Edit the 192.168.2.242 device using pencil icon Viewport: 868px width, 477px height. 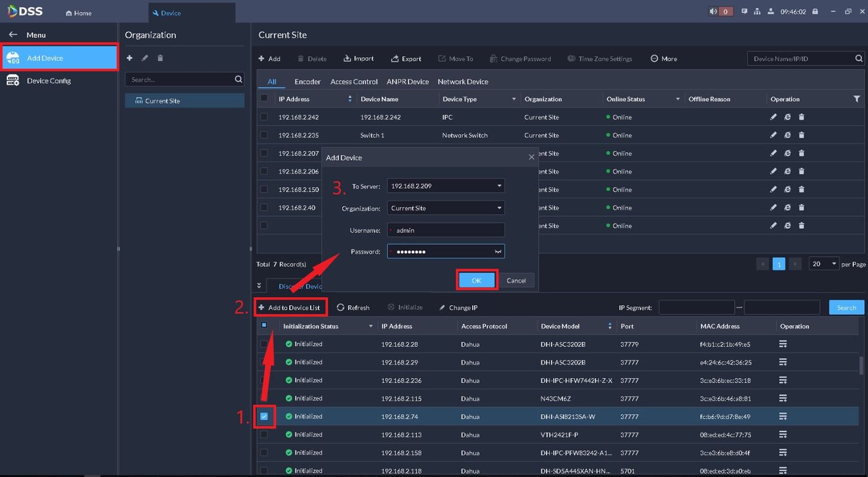click(x=773, y=117)
